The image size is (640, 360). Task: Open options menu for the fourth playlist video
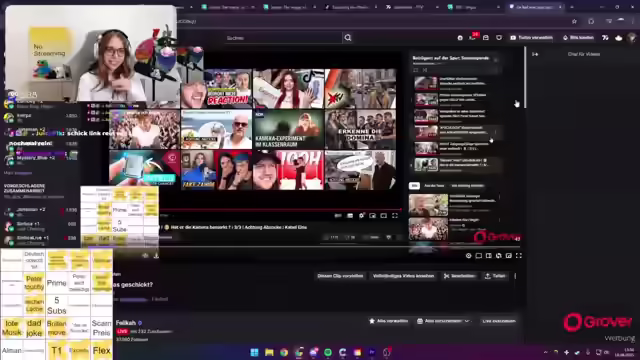coord(495,131)
